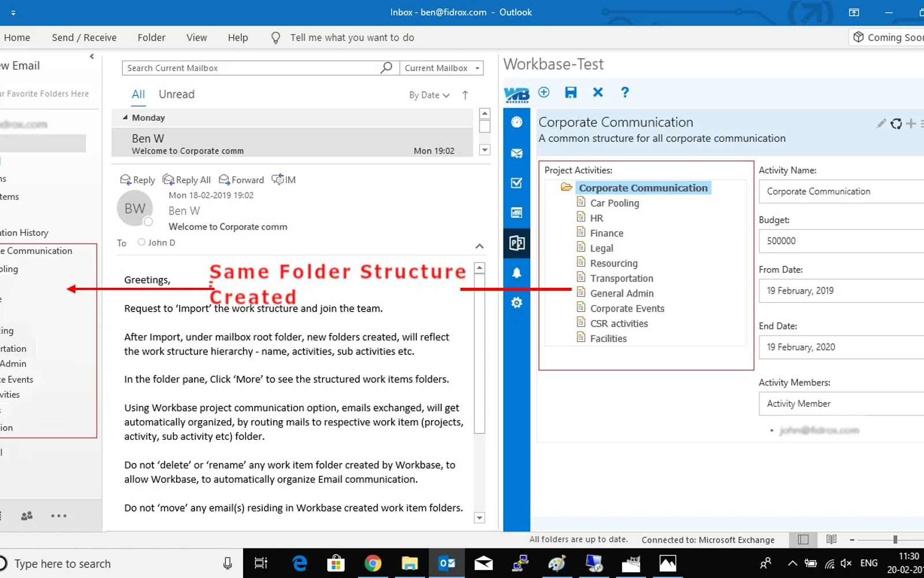Open the Workbase mail icon in blue sidebar

tap(517, 153)
